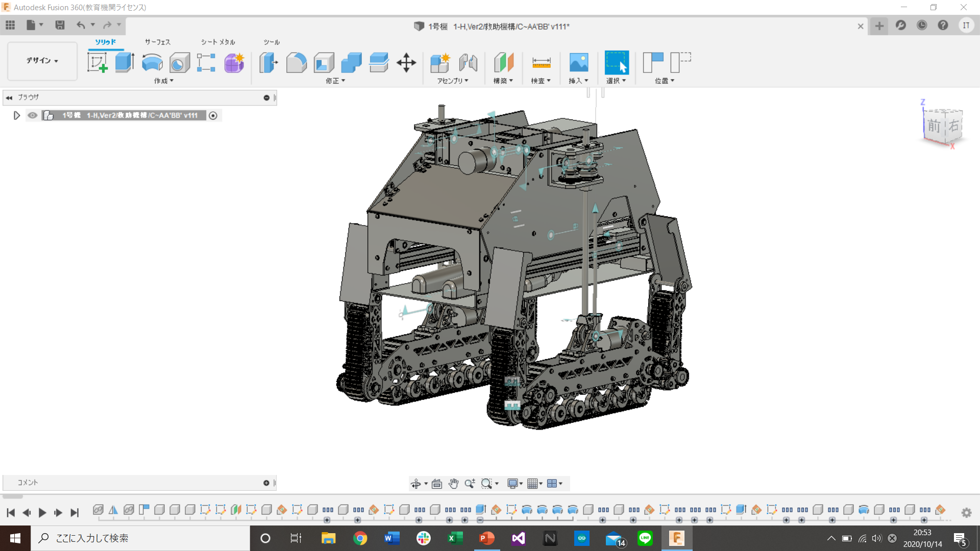Expand the root component tree node

tap(16, 115)
